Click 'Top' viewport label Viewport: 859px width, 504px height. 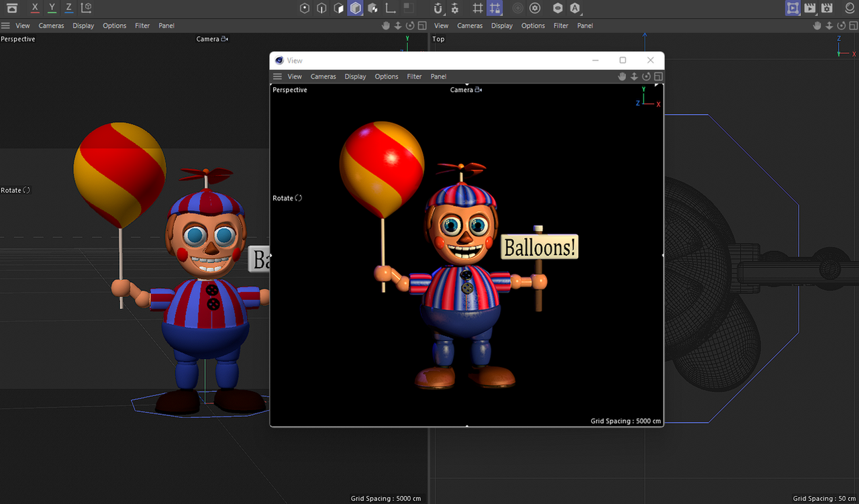(438, 39)
